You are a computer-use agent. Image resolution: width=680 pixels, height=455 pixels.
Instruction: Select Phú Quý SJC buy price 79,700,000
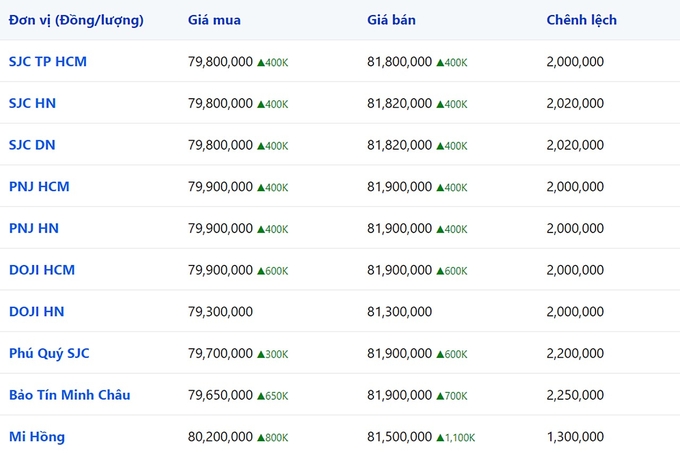[x=220, y=353]
